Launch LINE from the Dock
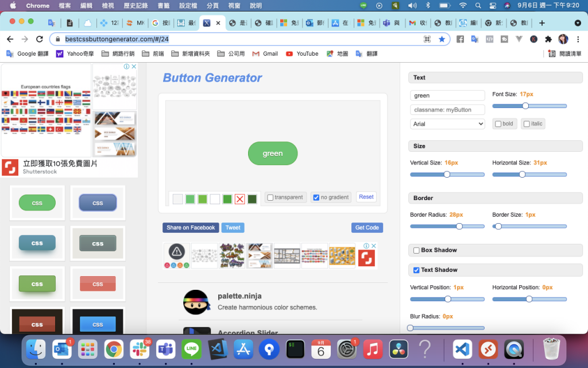 point(191,349)
